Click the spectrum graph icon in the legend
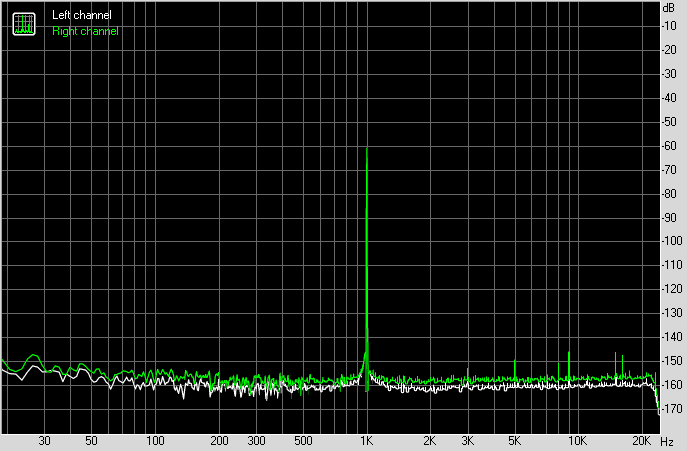Screen dimensions: 687x451 (x=24, y=24)
